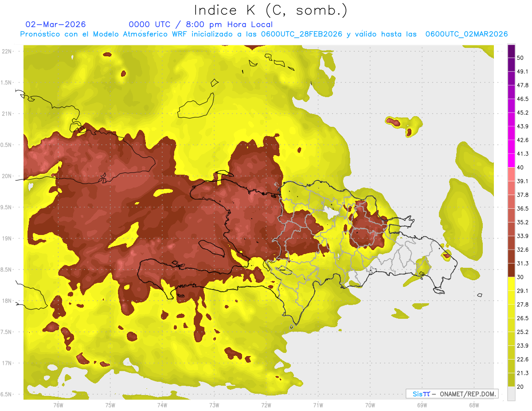
Task: Click the colorbar value '39.1'
Action: [x=523, y=181]
